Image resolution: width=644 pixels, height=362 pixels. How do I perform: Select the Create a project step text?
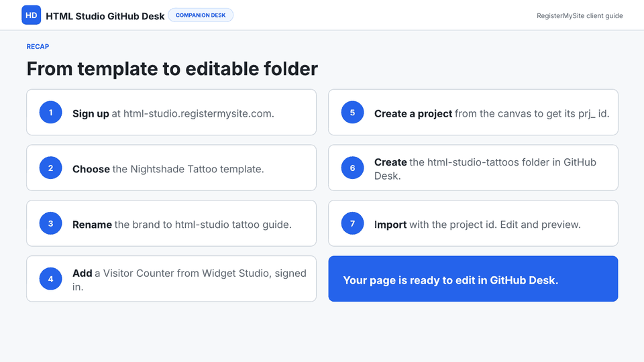(x=492, y=113)
